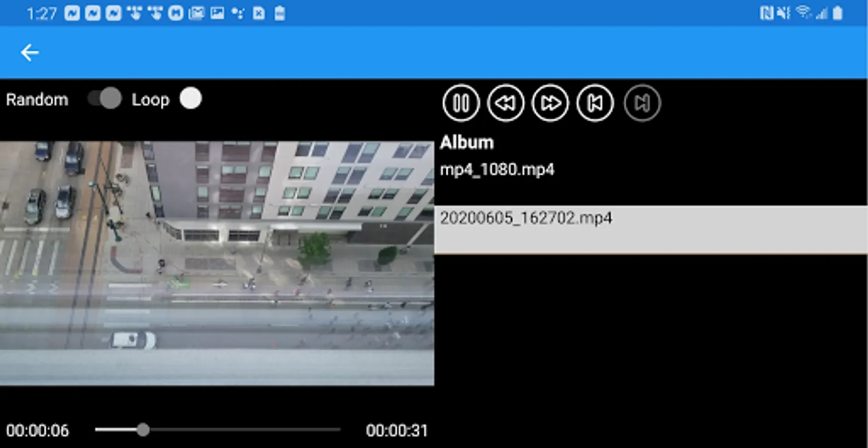Viewport: 868px width, 448px height.
Task: Fast forward the video
Action: coord(550,103)
